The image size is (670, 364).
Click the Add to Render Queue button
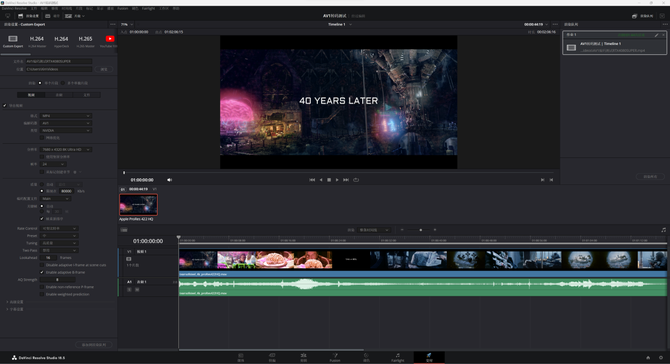point(94,344)
